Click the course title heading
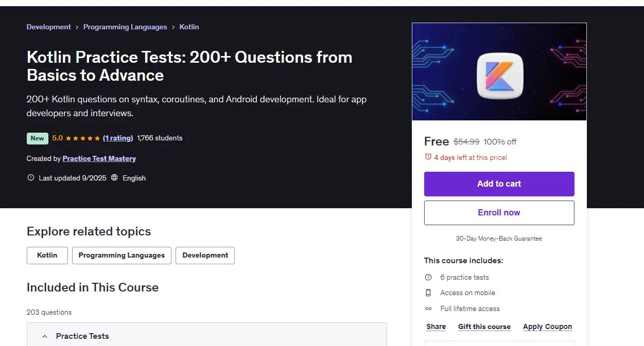The height and width of the screenshot is (346, 644). 189,66
